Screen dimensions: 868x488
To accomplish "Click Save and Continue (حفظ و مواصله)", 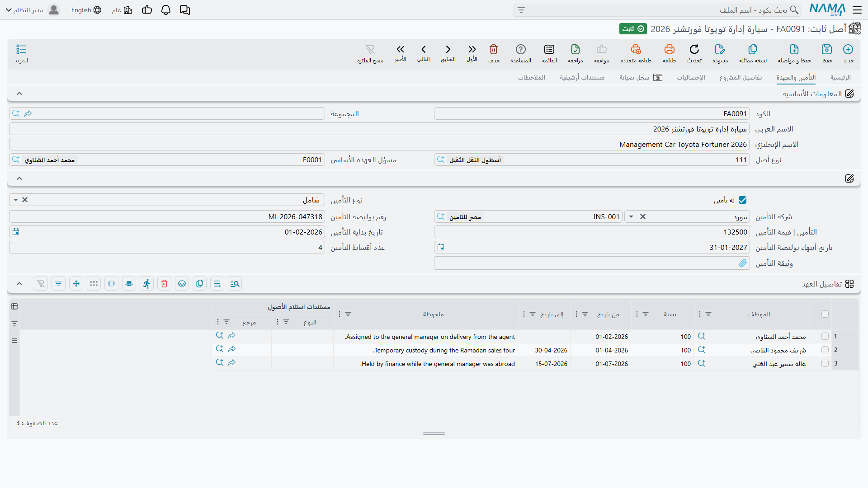I will pos(794,49).
